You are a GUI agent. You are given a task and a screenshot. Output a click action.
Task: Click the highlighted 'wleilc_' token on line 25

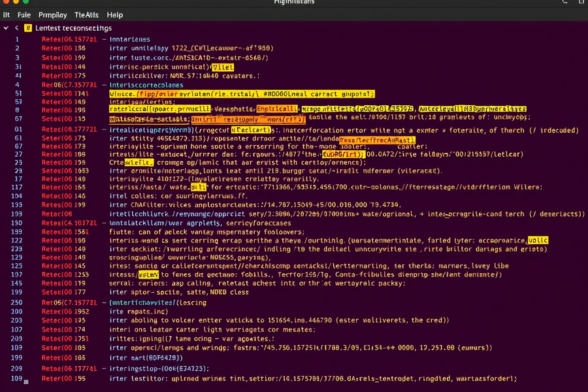(x=139, y=163)
